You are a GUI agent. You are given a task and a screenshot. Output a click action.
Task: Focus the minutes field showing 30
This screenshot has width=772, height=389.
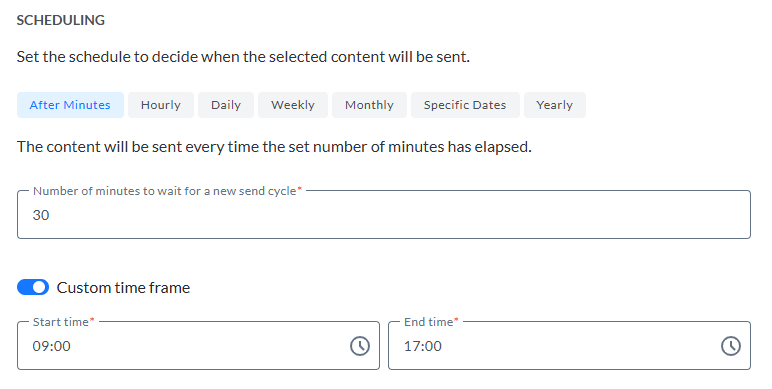[384, 215]
